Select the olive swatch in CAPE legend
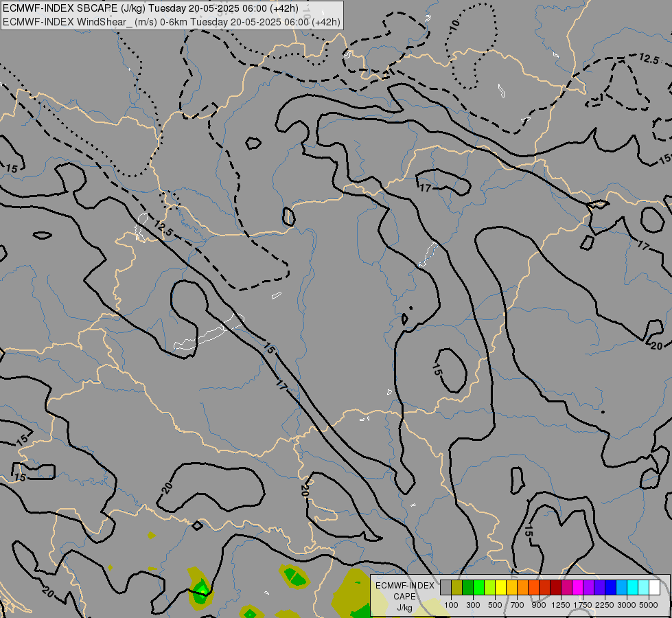Screen dimensions: 672x618 click(x=457, y=587)
